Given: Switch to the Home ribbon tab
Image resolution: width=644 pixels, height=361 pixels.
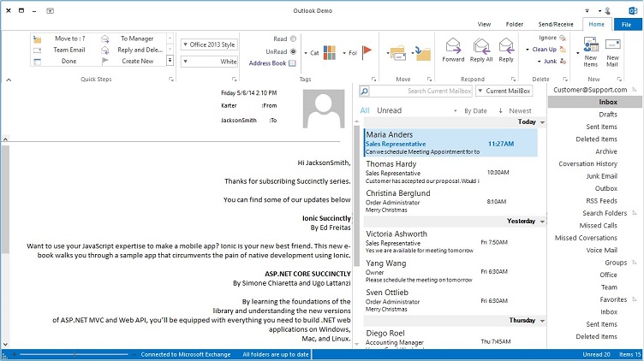Looking at the screenshot, I should pos(596,24).
